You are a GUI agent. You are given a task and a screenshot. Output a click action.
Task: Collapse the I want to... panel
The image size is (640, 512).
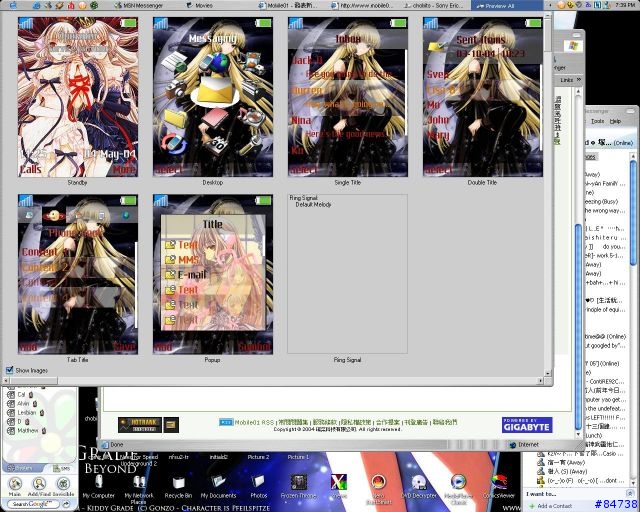[x=629, y=494]
